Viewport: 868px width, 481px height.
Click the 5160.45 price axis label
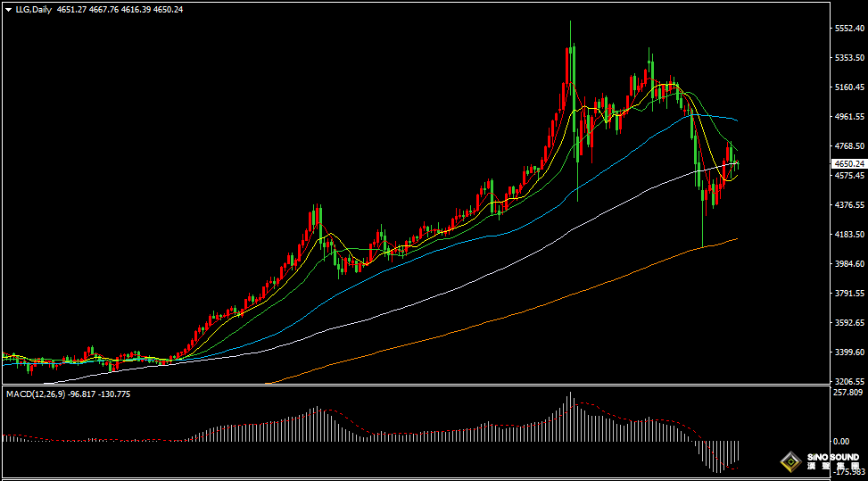848,87
